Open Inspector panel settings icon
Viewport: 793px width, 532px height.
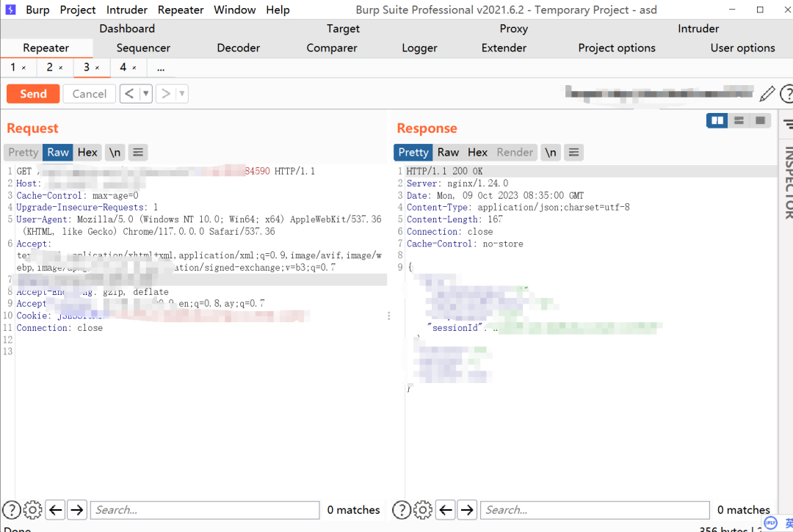[788, 123]
